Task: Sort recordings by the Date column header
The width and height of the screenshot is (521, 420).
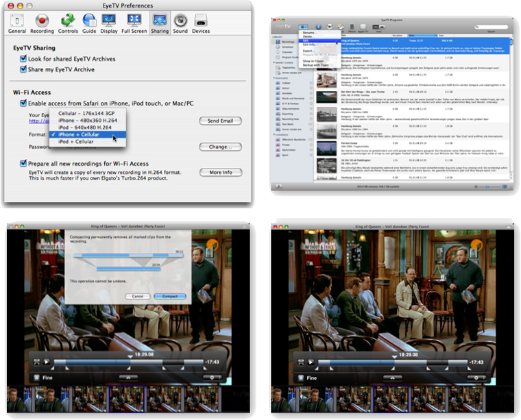Action: pyautogui.click(x=422, y=36)
